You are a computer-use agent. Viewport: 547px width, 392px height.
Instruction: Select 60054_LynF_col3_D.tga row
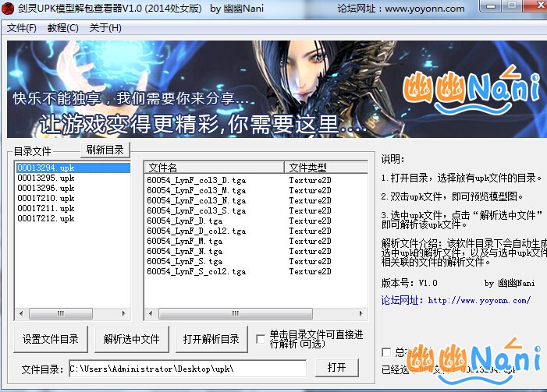point(256,180)
